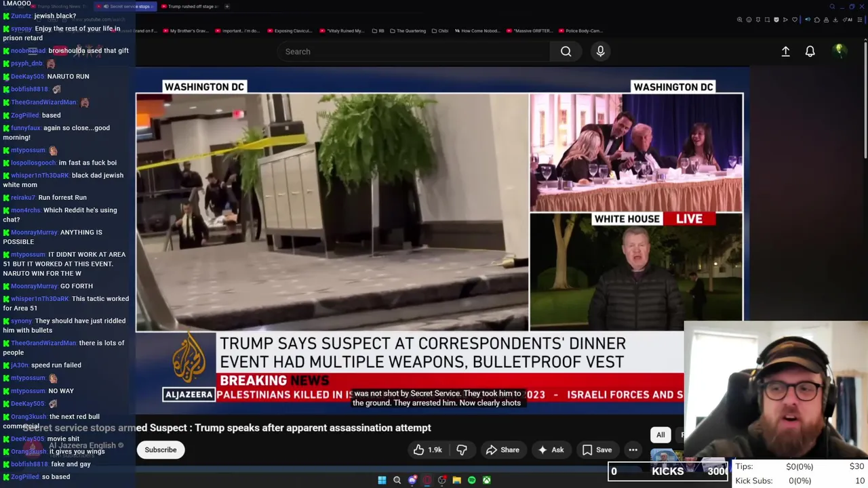Take a snapshot with the capture icon
Screen dimensions: 868x488
[x=767, y=20]
